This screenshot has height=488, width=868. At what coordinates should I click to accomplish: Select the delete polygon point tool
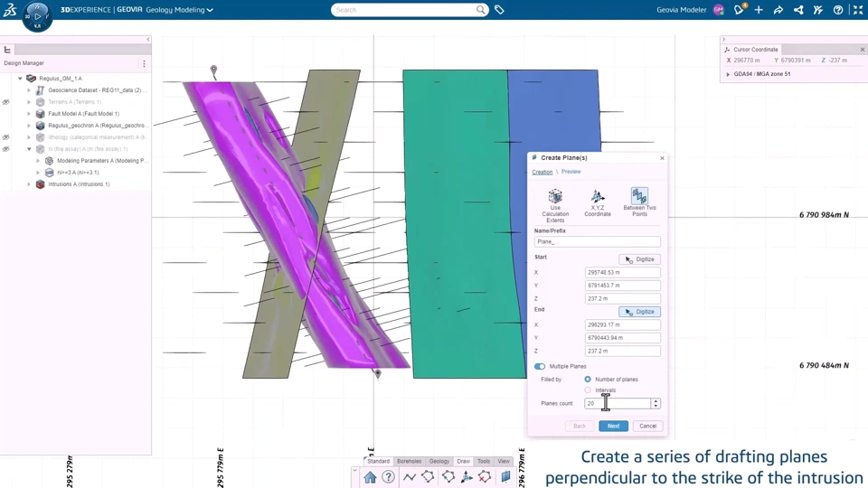485,476
